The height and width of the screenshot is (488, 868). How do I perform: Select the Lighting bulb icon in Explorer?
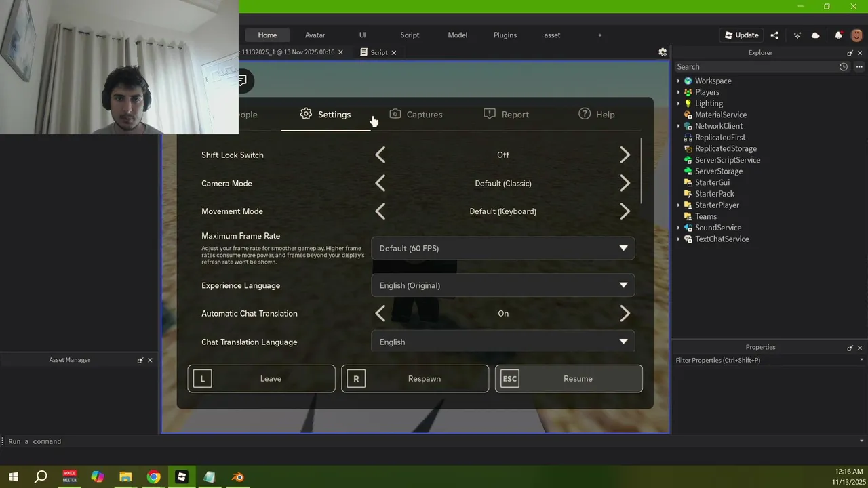(688, 104)
